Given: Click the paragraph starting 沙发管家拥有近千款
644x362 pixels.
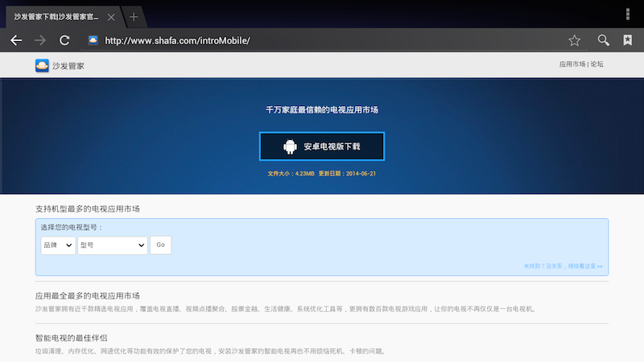Looking at the screenshot, I should click(x=286, y=309).
